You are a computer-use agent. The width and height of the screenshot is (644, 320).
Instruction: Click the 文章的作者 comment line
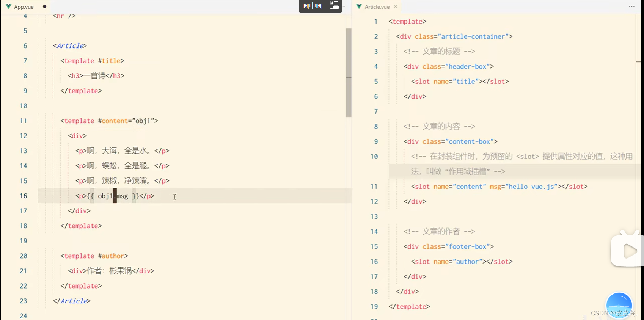click(x=439, y=231)
